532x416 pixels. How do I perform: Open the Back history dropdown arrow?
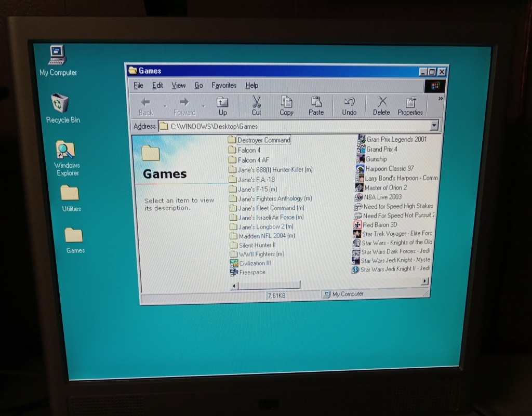(165, 106)
